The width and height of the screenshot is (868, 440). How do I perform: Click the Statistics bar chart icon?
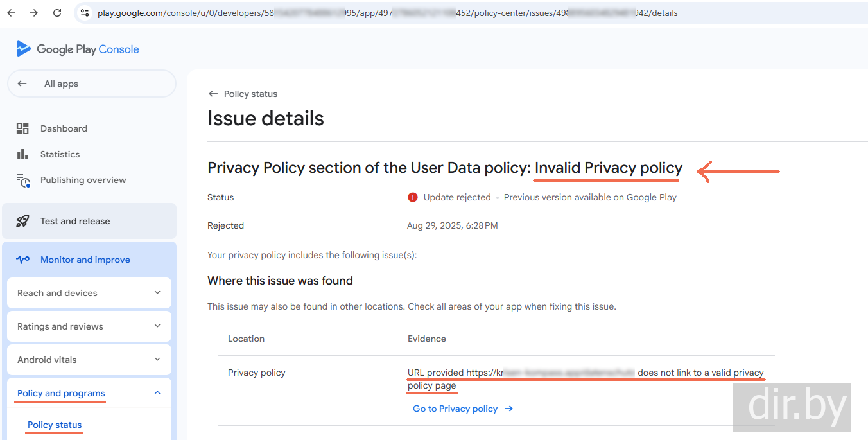pyautogui.click(x=23, y=154)
